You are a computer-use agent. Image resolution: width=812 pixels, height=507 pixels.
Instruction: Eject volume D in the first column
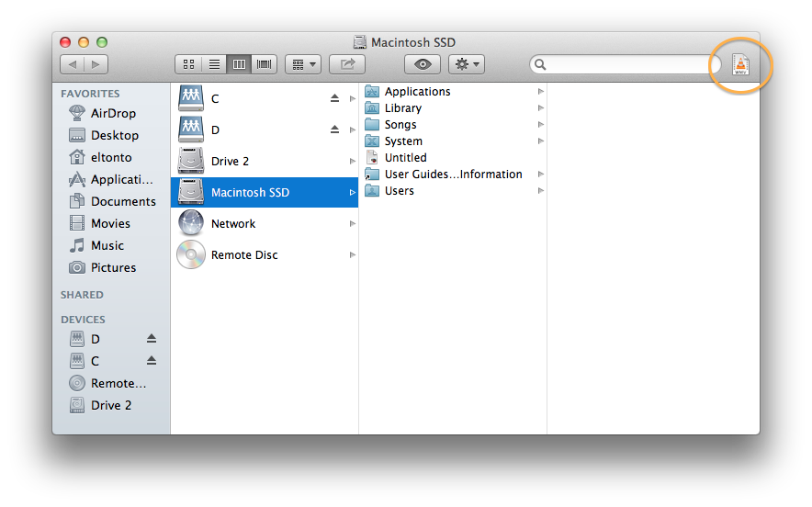pos(334,130)
